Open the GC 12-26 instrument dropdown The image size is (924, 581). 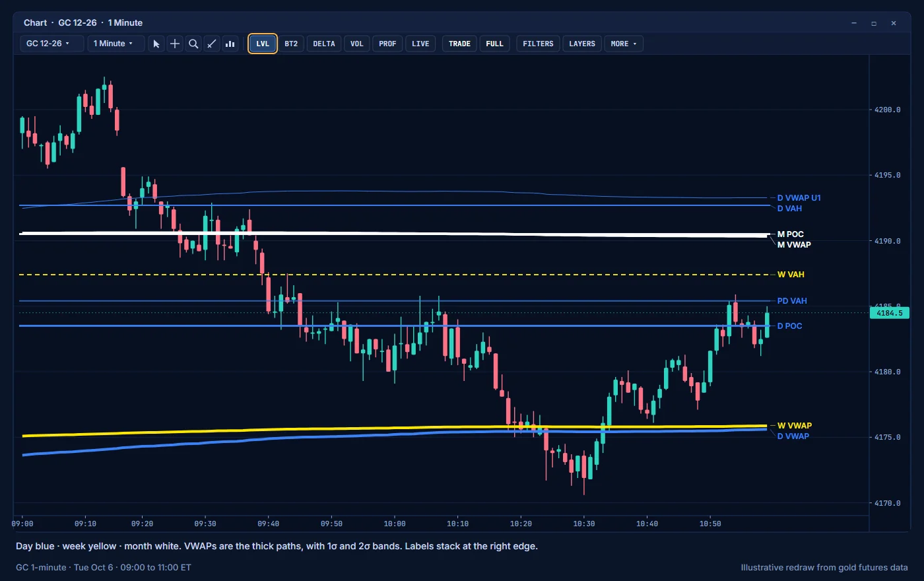(x=52, y=44)
